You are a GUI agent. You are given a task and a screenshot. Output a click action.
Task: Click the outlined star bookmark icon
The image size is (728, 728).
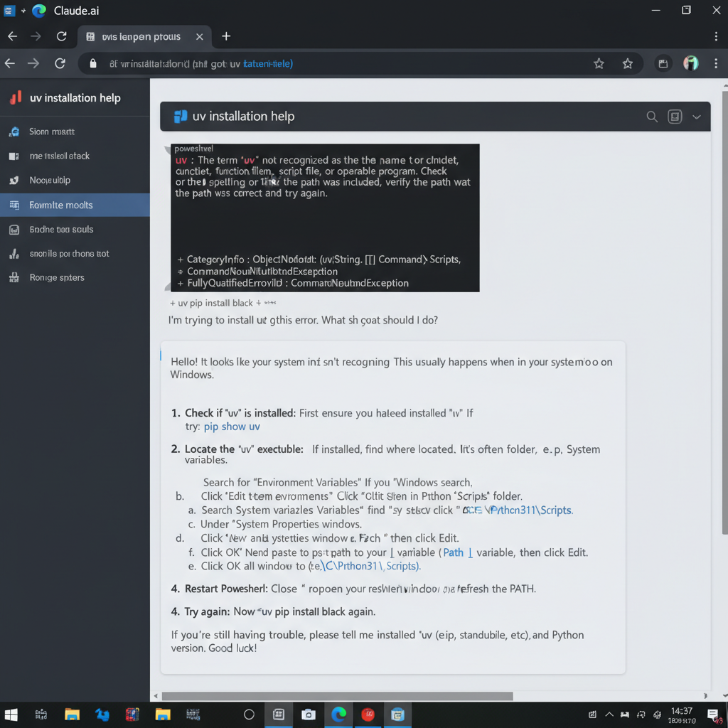(599, 63)
